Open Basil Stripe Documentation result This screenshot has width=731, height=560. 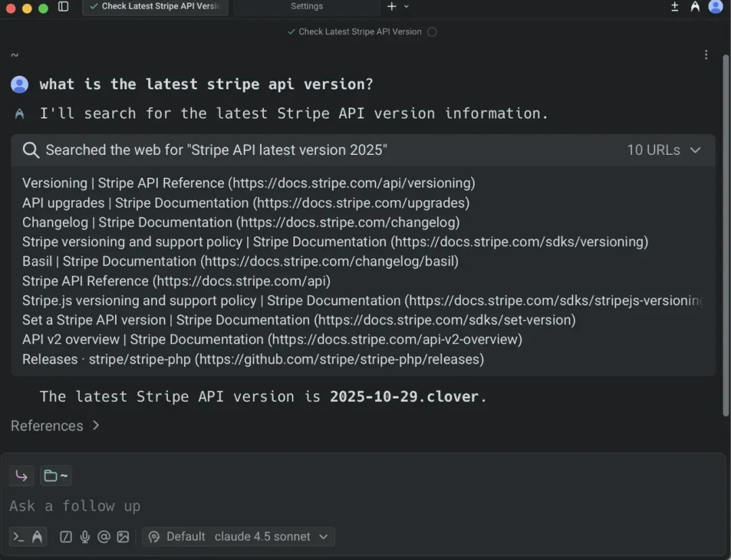[x=240, y=261]
